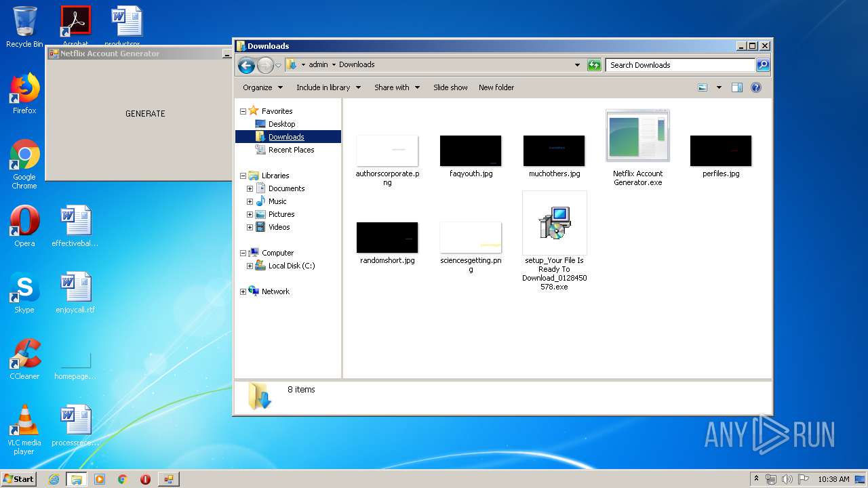This screenshot has height=488, width=868.
Task: Click the volume icon in system tray
Action: (x=787, y=479)
